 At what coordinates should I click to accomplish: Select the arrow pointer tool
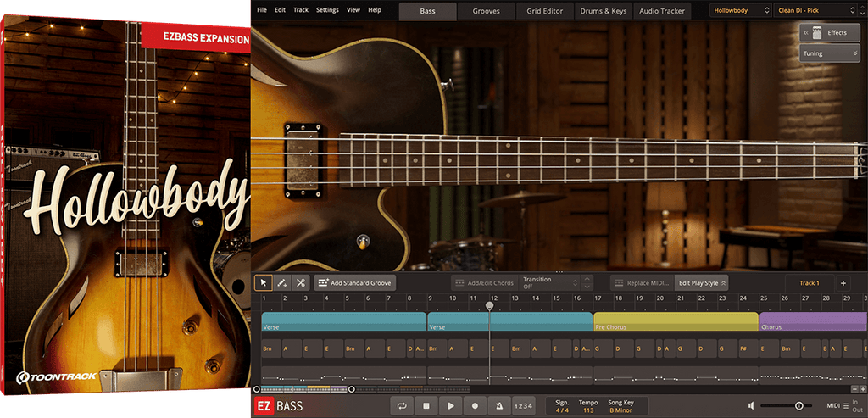263,283
